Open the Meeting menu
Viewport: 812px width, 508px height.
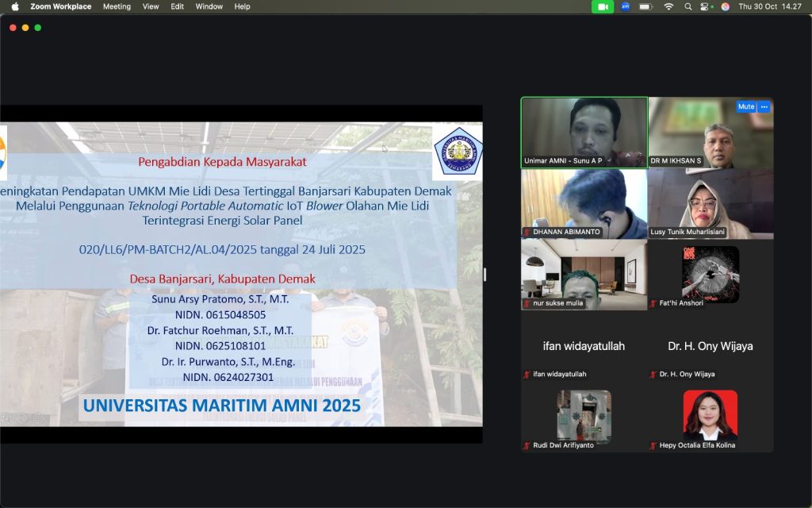point(117,6)
